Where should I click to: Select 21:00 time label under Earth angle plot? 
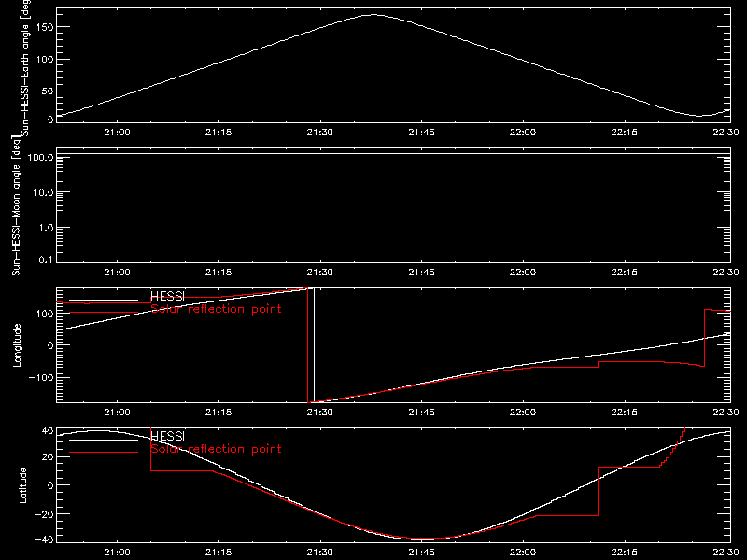tap(117, 132)
